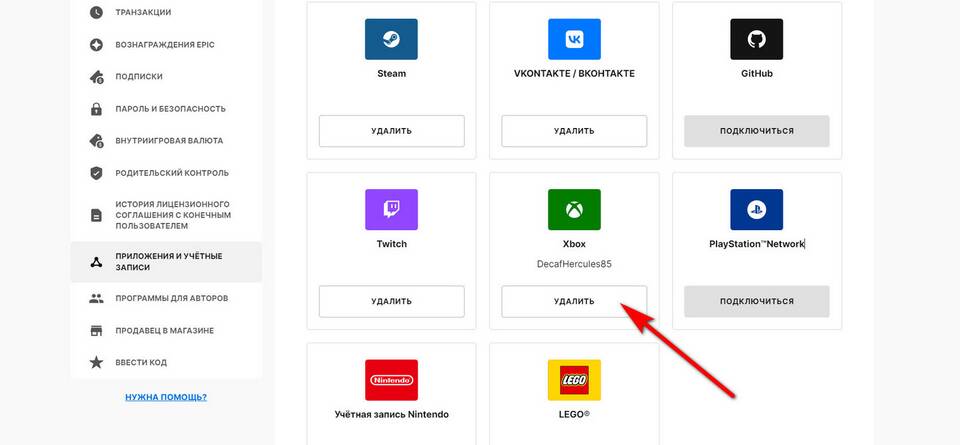Open the Нужна помощь? link
This screenshot has width=960, height=445.
click(x=166, y=397)
